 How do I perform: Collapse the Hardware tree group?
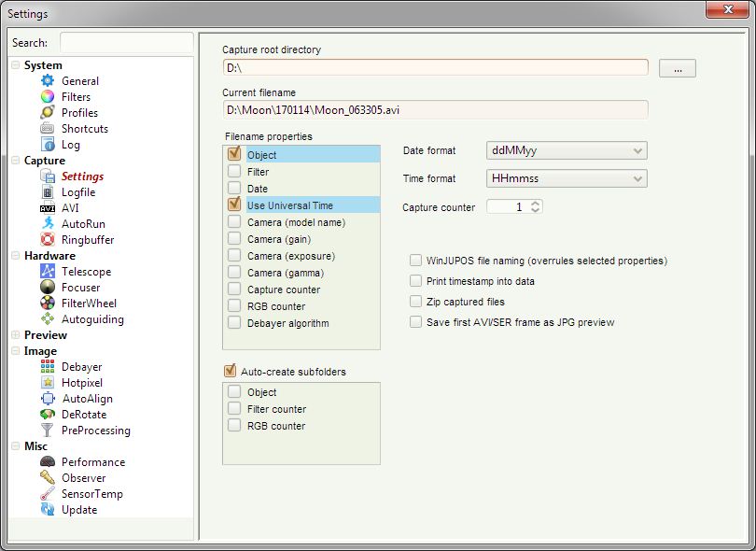[x=16, y=256]
